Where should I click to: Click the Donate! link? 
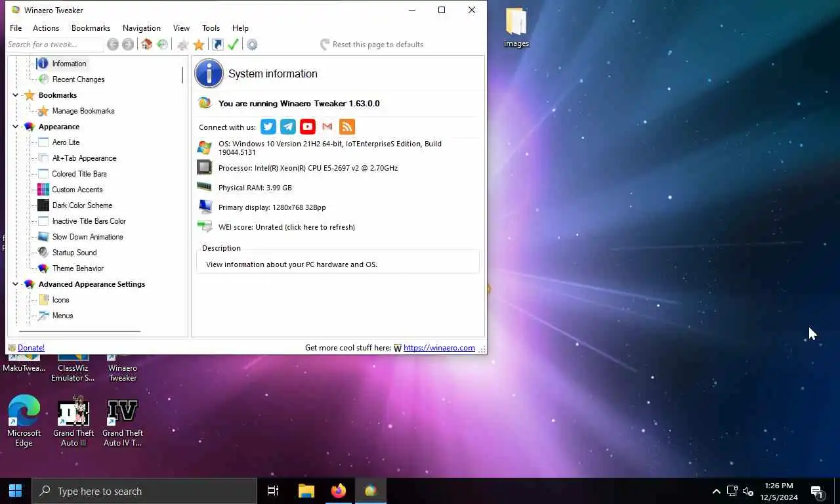point(31,348)
